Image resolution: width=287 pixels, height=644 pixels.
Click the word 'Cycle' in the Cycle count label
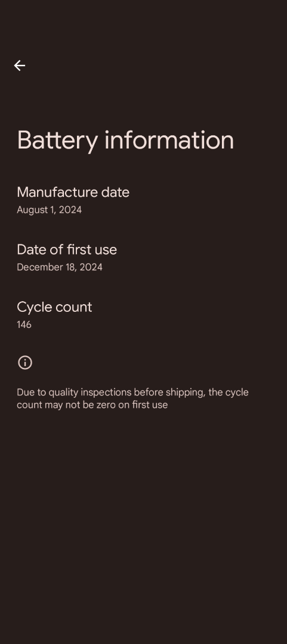(32, 307)
